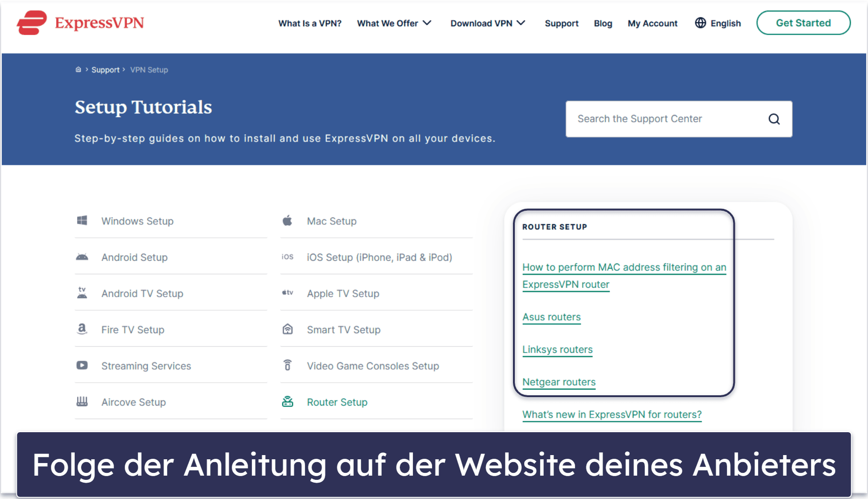Click the Apple TV icon

click(287, 292)
